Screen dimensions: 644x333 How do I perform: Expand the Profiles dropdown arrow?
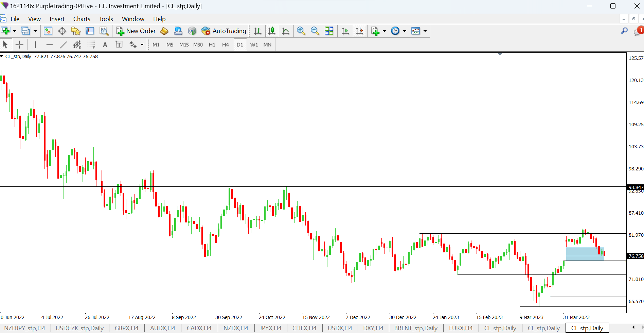[35, 31]
